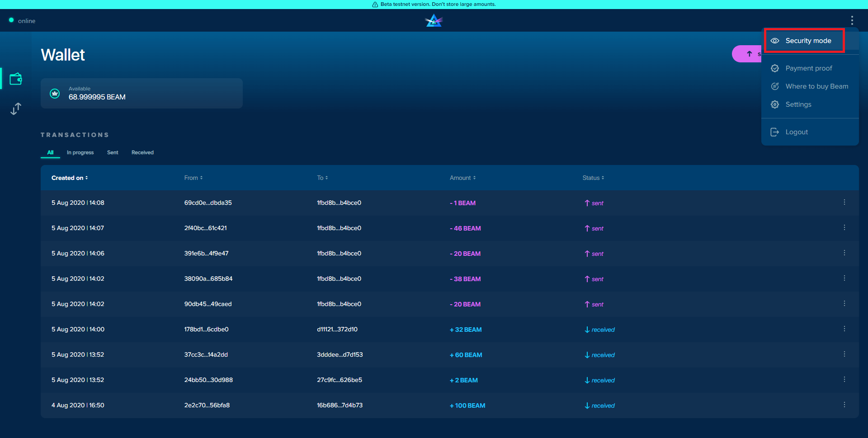Click the Beam coin icon beside Available balance
Screen dimensions: 868x438
[x=55, y=94]
